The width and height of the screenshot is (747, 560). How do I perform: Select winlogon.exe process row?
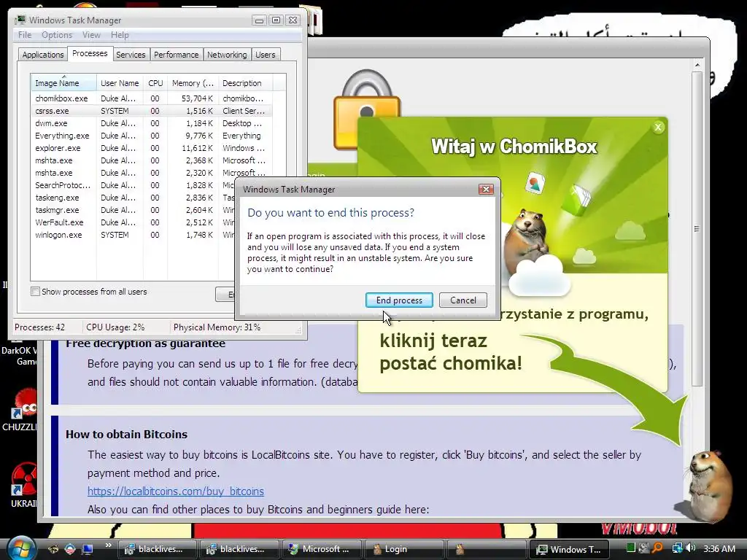pyautogui.click(x=133, y=235)
